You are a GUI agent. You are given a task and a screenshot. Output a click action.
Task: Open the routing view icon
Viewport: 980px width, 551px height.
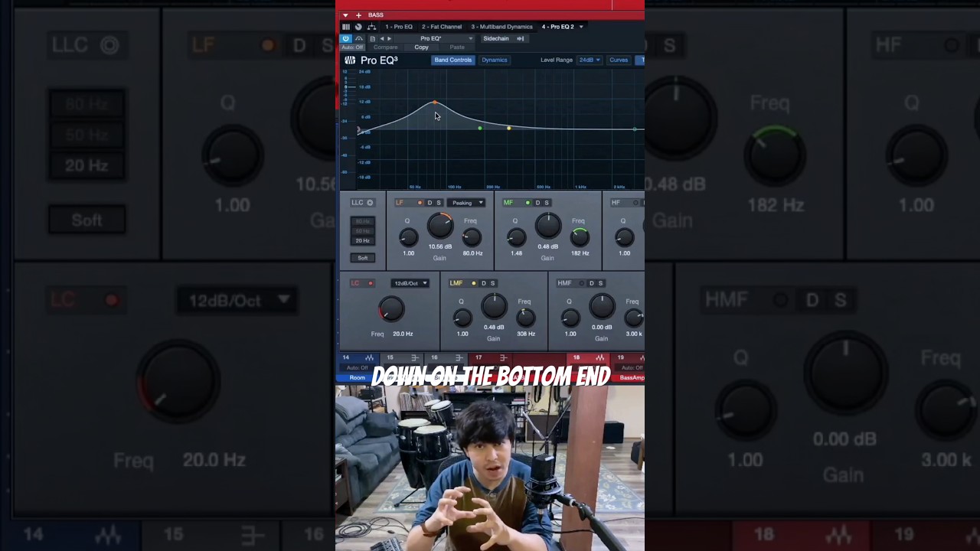tap(371, 27)
